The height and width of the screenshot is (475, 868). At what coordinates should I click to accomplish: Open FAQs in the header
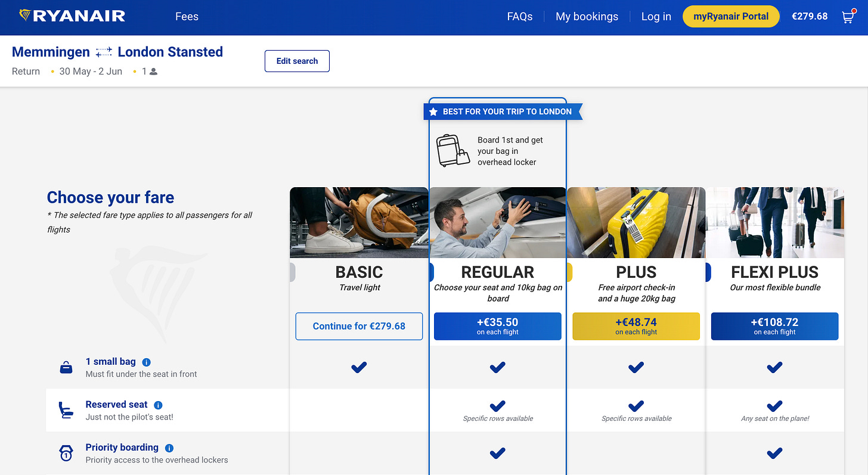[520, 17]
